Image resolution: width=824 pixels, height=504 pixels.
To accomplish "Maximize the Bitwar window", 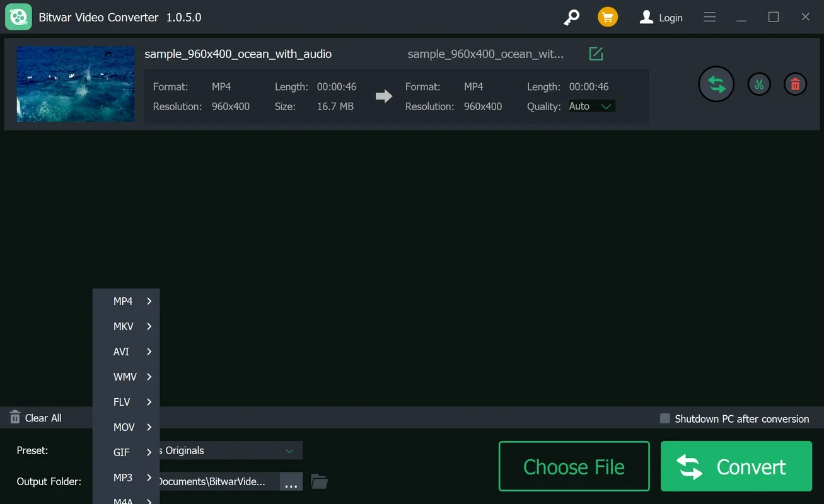I will click(774, 17).
